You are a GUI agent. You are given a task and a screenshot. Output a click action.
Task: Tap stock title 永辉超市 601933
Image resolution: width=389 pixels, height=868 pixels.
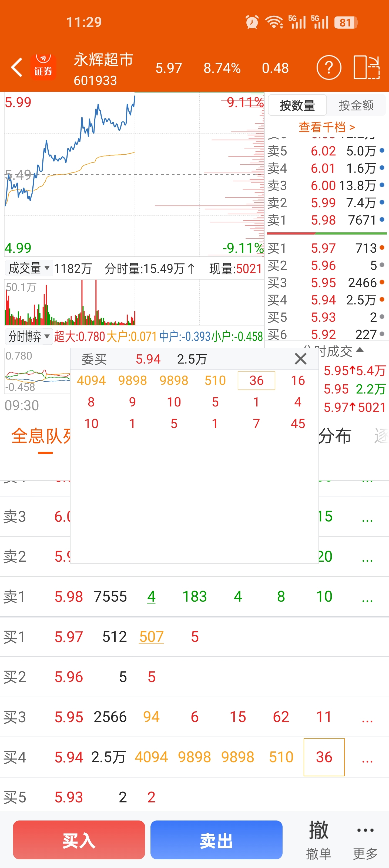103,69
